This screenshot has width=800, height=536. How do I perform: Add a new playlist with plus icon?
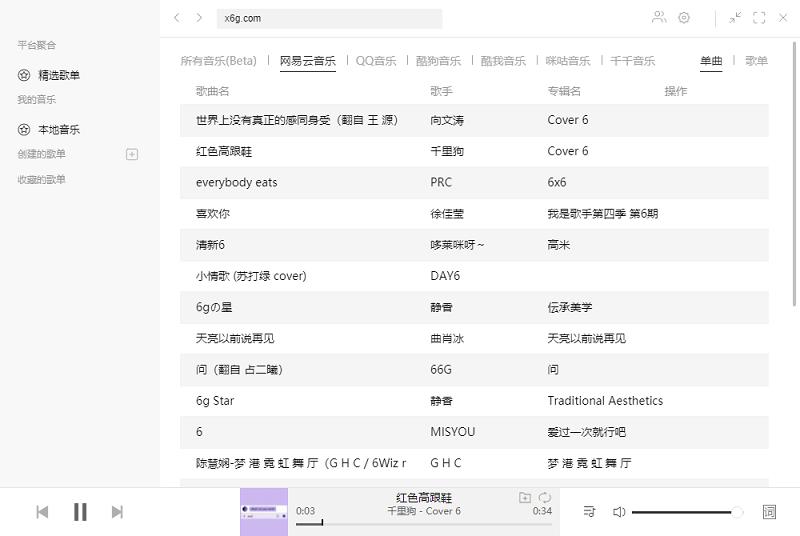point(132,154)
